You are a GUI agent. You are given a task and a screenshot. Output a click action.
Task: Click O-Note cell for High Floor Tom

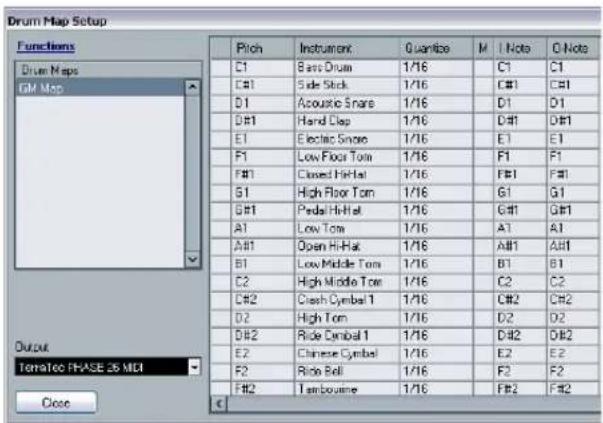click(573, 193)
